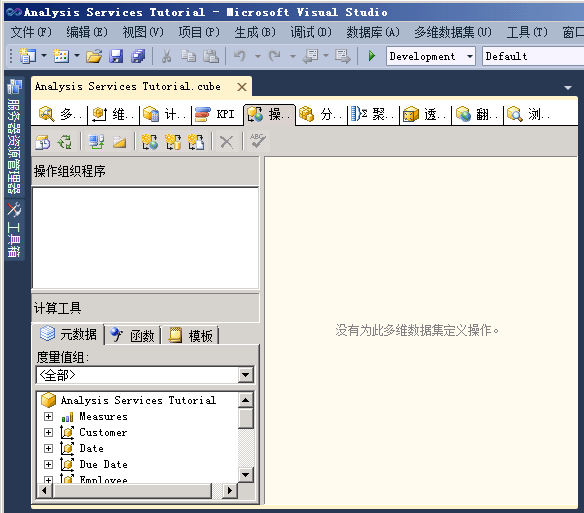Open the 视图(V) menu
Image resolution: width=584 pixels, height=513 pixels.
(143, 32)
